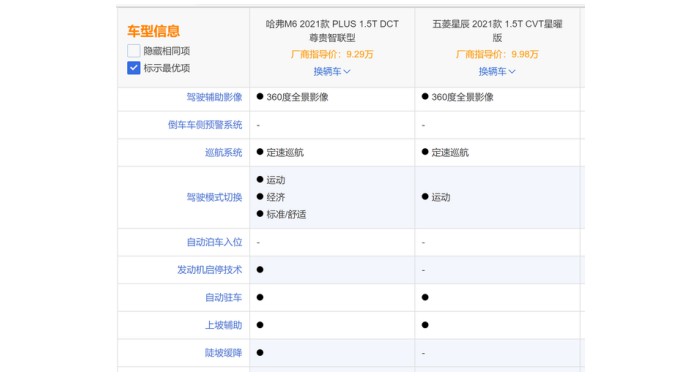Click the 五菱星辰 2021款 model title

(x=497, y=31)
